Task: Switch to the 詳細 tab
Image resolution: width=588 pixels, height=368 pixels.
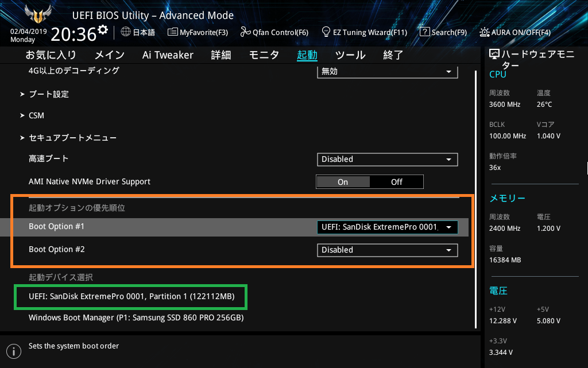Action: (221, 55)
